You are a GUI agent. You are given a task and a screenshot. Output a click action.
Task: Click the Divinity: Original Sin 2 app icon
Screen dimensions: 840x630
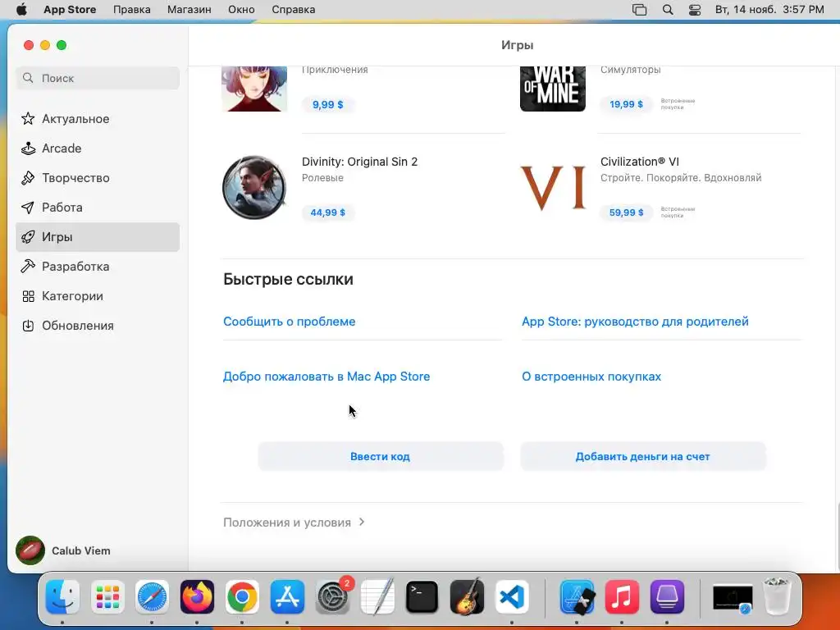pos(254,188)
